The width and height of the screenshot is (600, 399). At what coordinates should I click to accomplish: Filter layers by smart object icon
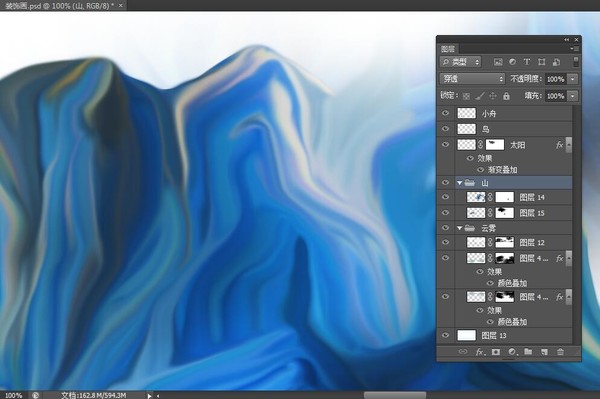click(x=556, y=62)
